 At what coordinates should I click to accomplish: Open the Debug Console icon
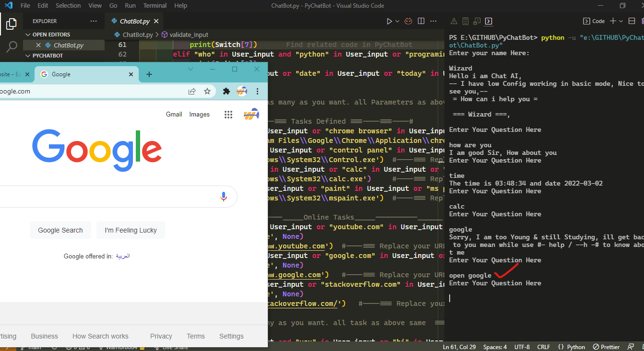477,21
